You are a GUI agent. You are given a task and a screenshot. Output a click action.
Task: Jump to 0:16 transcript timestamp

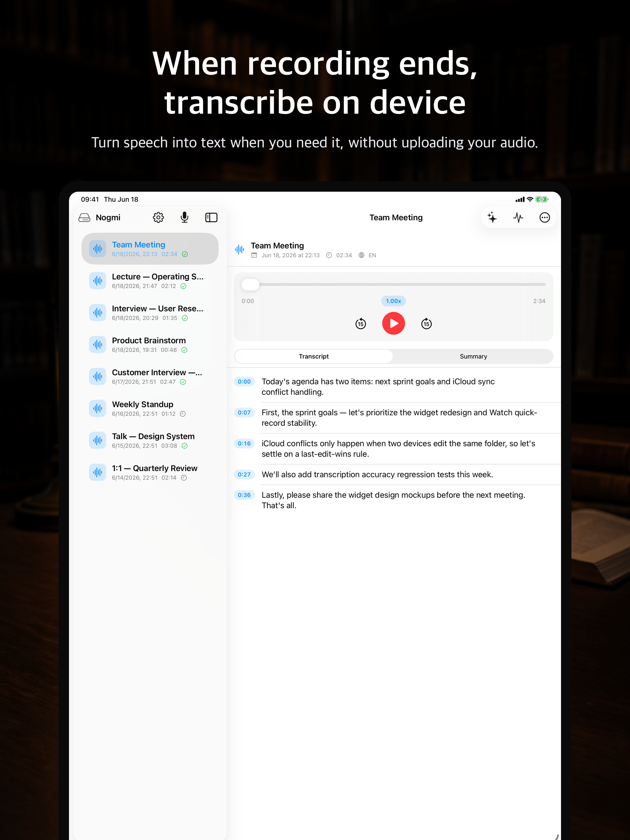[x=244, y=444]
